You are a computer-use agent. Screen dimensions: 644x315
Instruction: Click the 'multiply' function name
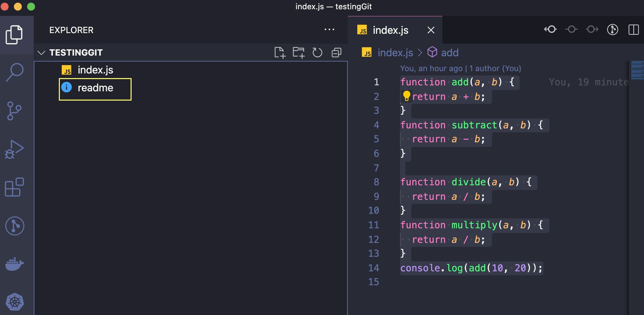pos(474,225)
